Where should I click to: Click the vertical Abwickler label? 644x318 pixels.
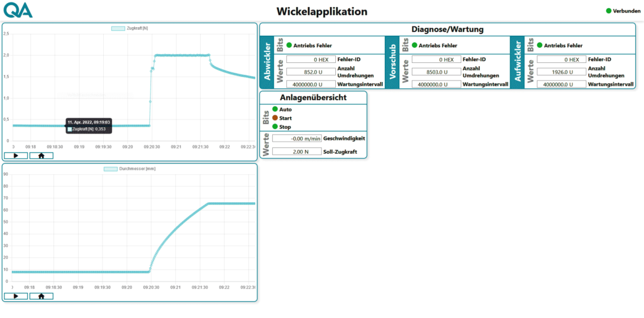click(267, 62)
